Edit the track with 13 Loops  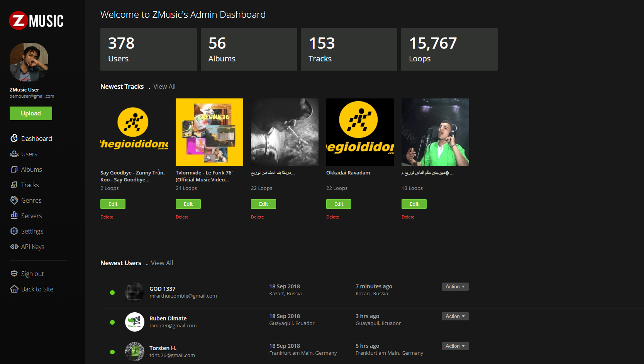[x=414, y=204]
